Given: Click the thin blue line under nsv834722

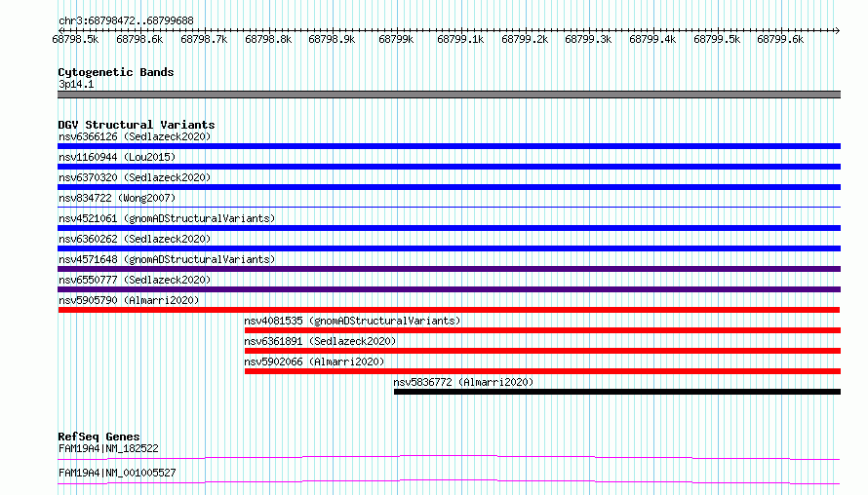Looking at the screenshot, I should pyautogui.click(x=449, y=208).
